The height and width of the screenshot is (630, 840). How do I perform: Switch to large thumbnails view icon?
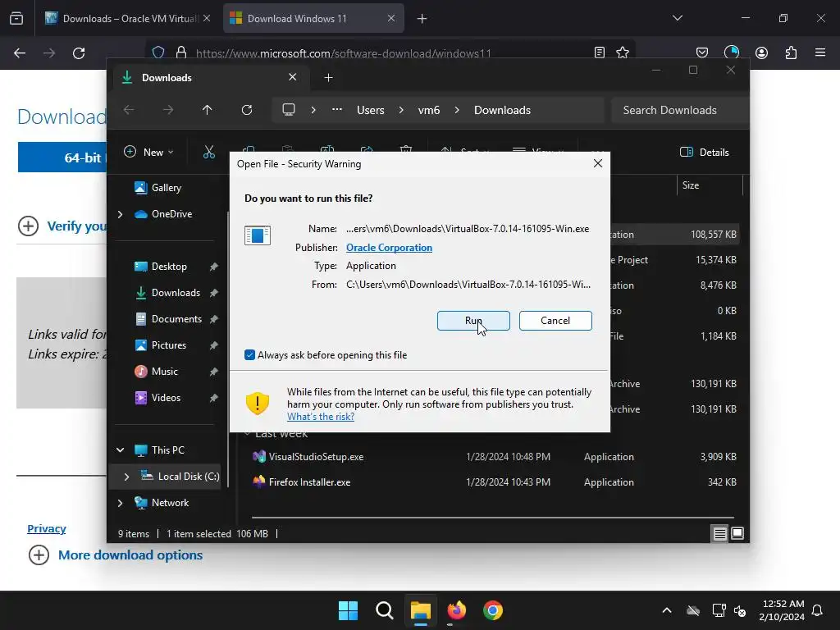point(737,533)
